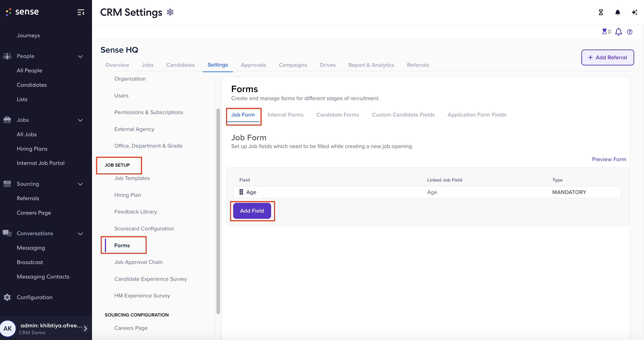Collapse the Conversations section chevron
The width and height of the screenshot is (644, 340).
click(80, 234)
